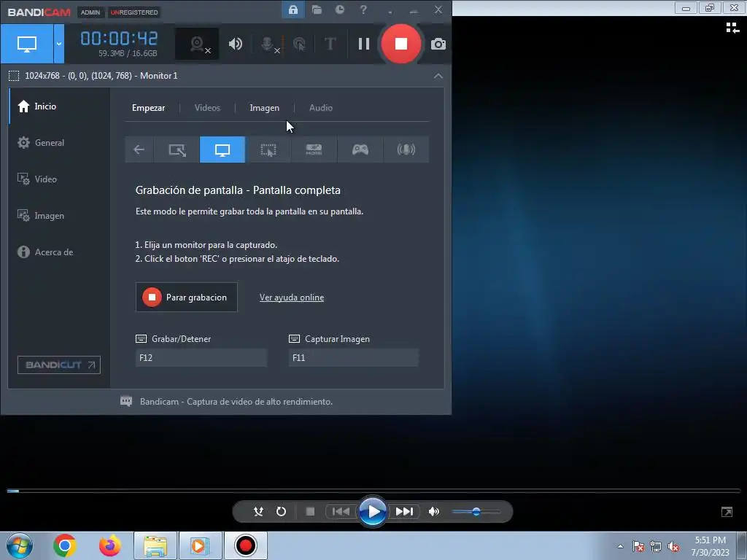Switch to the Videos tab
Image resolution: width=747 pixels, height=560 pixels.
[x=207, y=108]
